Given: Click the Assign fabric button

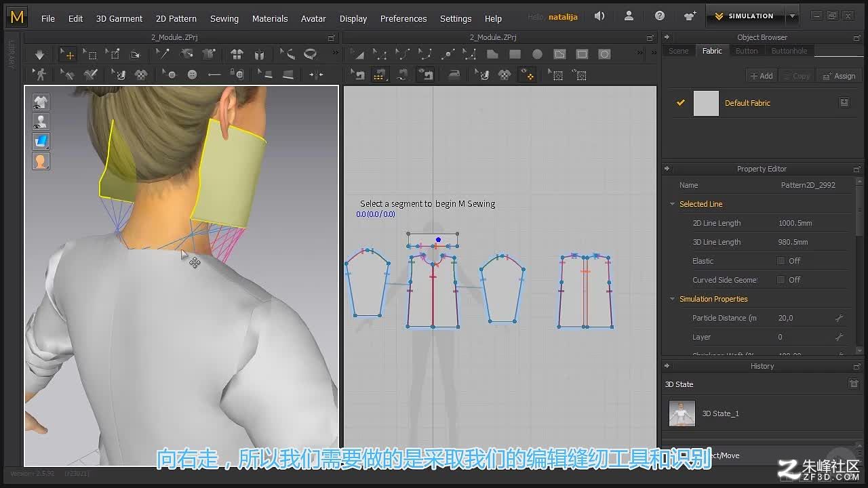Looking at the screenshot, I should pos(840,76).
